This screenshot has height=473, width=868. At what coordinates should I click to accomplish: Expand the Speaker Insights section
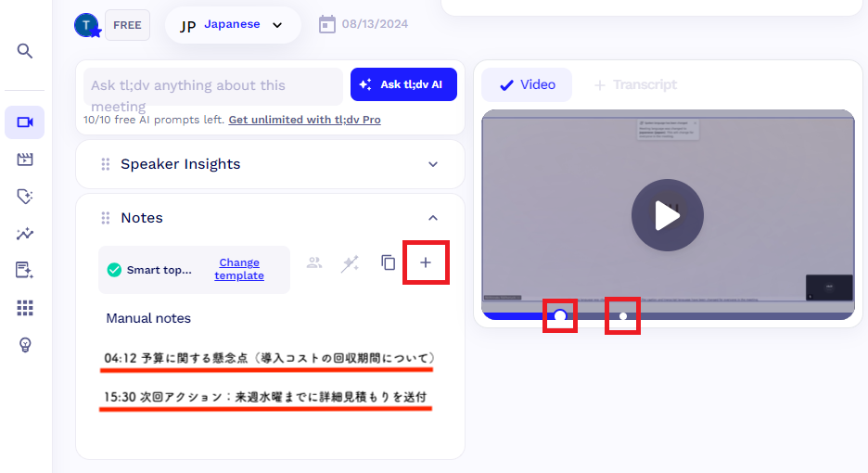coord(432,164)
